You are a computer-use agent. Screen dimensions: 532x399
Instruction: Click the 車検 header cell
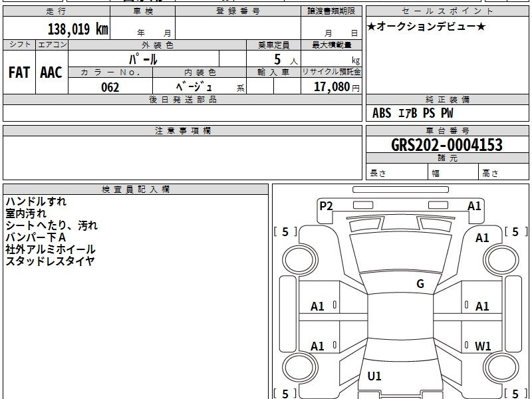pos(142,11)
